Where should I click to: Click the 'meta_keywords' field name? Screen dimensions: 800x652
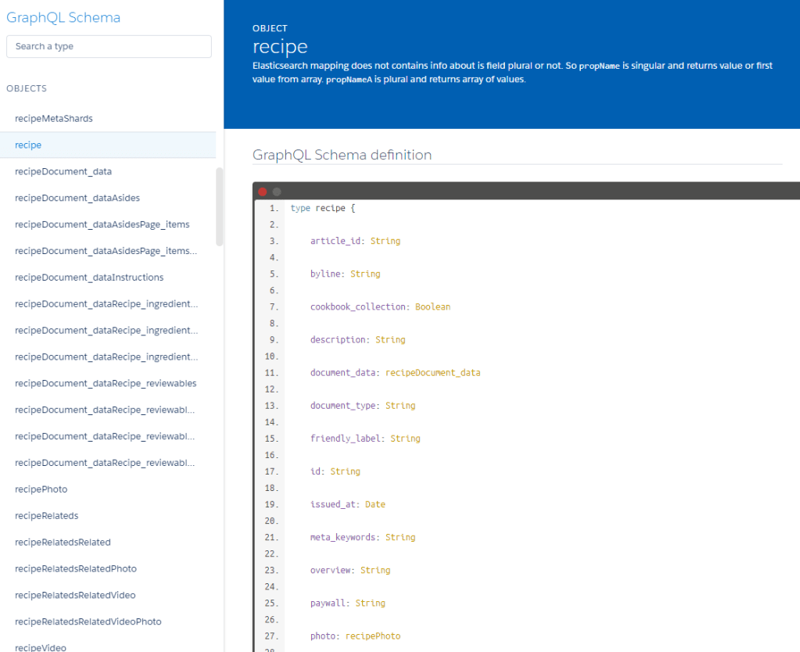click(x=343, y=537)
